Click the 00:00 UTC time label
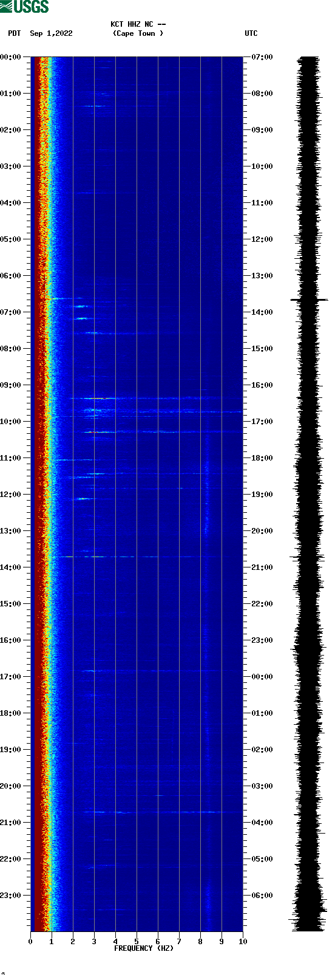 (262, 677)
